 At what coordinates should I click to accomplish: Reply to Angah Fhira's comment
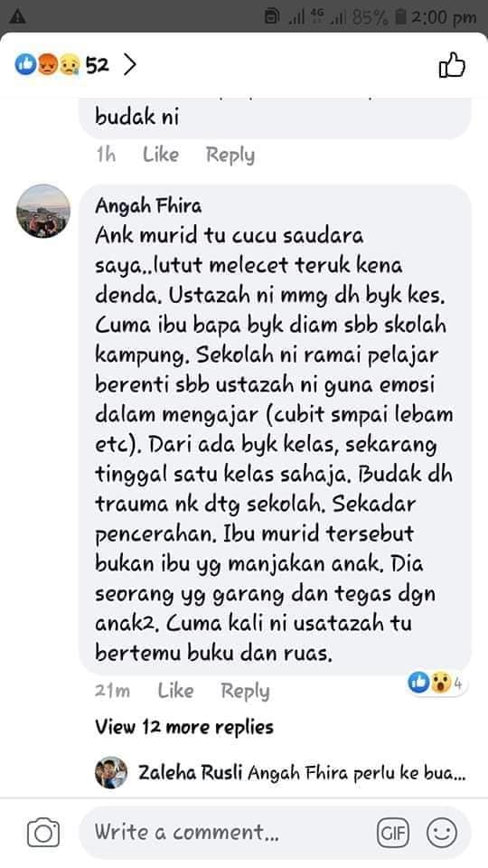[x=245, y=691]
